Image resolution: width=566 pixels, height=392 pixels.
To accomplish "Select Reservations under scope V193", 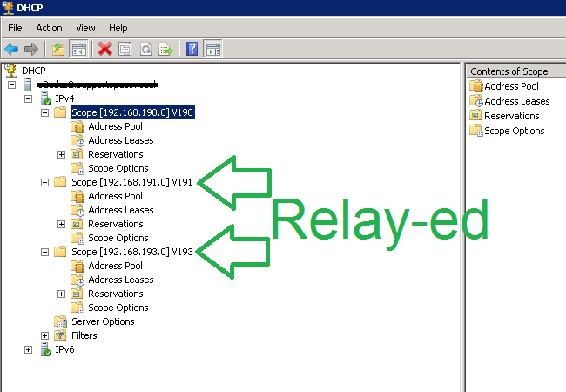I will coord(116,294).
